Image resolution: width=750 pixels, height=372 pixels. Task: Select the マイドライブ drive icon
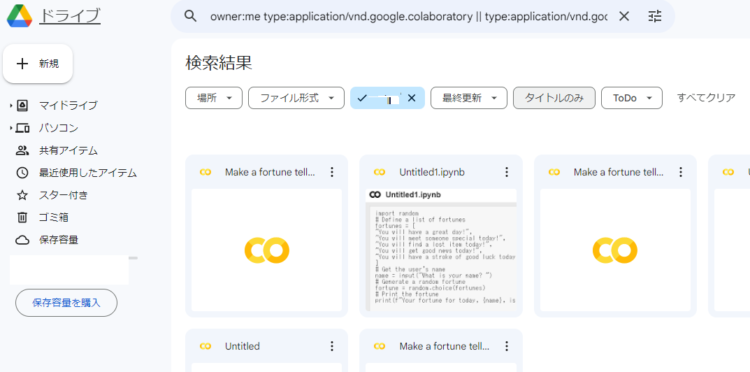[22, 106]
